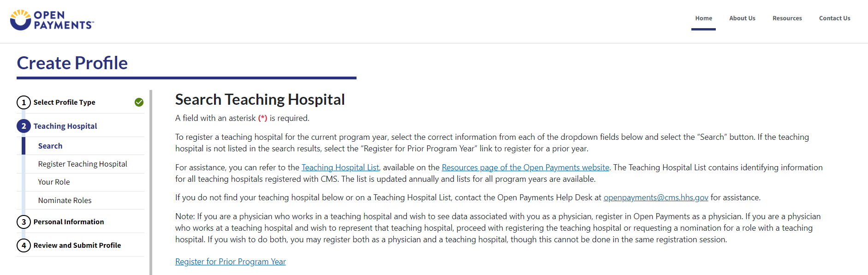Select the Teaching Hospital step
The width and height of the screenshot is (868, 275).
pos(65,126)
